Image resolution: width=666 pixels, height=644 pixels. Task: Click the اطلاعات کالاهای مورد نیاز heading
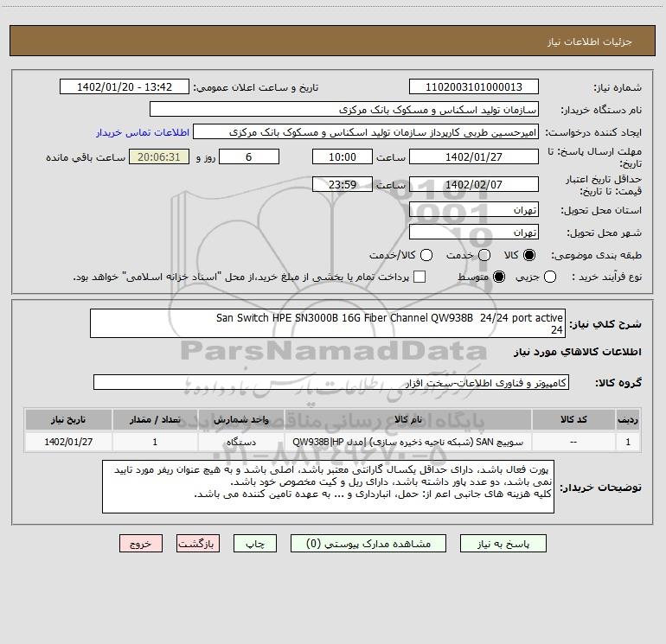[x=577, y=352]
